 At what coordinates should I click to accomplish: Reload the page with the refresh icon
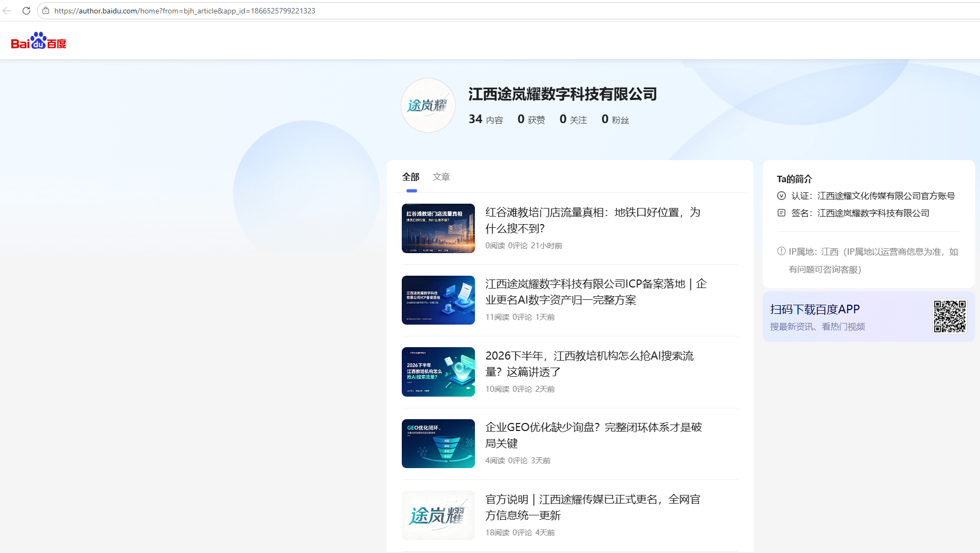(26, 11)
